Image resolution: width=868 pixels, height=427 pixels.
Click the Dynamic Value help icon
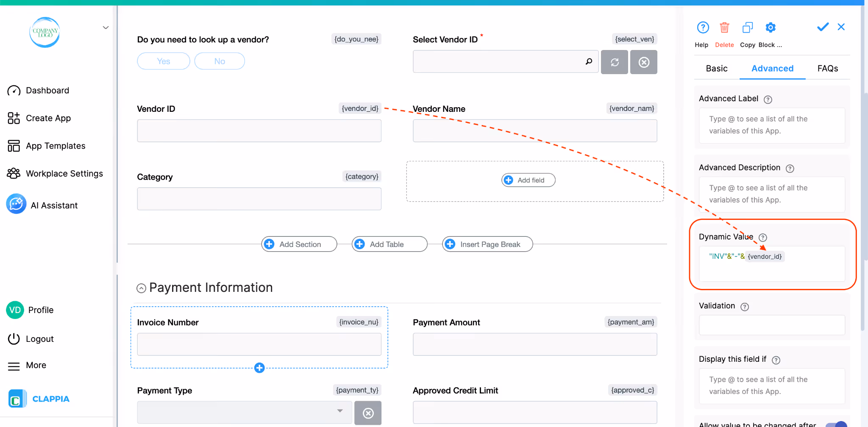coord(763,238)
